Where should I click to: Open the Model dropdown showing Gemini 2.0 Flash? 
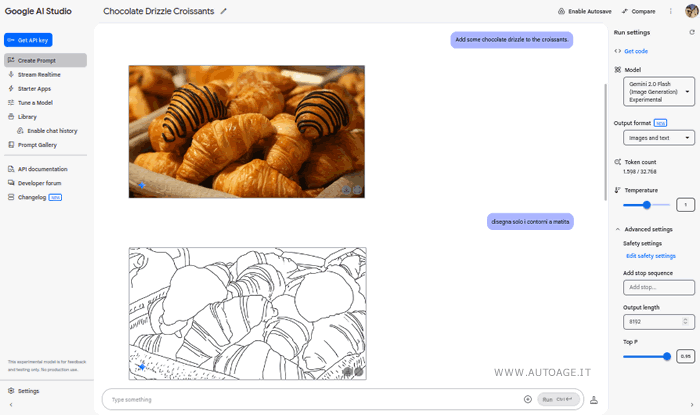pos(658,94)
